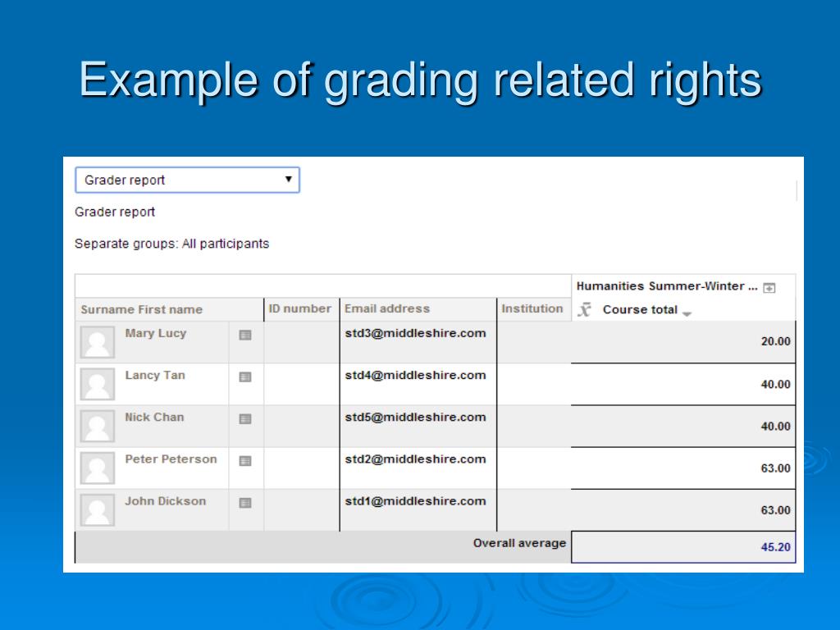Viewport: 840px width, 630px height.
Task: Click Humanities Summer-Winter category title
Action: click(667, 286)
